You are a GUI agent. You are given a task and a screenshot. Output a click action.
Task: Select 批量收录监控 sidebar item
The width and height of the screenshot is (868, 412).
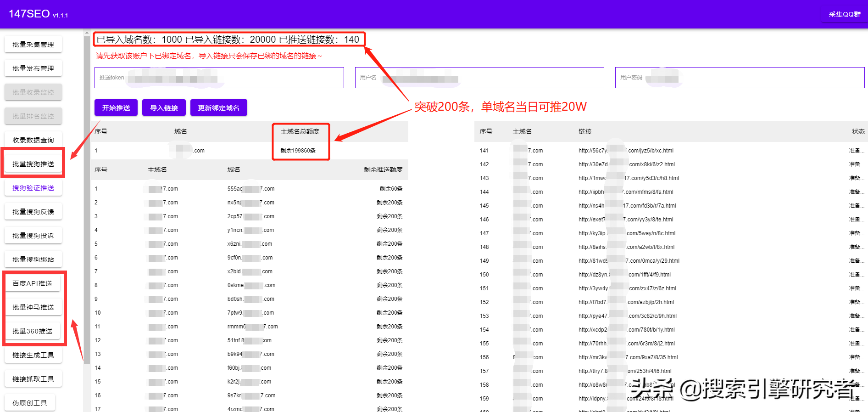[x=33, y=92]
